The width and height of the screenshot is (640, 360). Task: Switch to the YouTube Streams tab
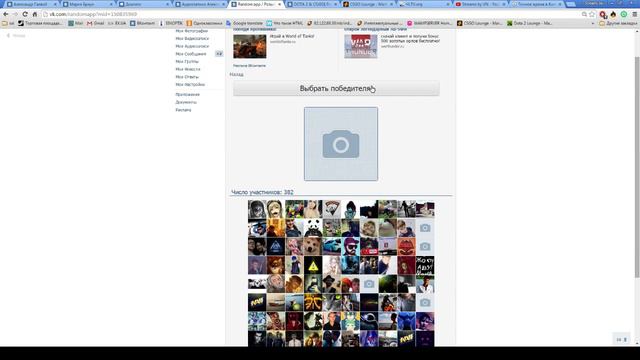480,4
